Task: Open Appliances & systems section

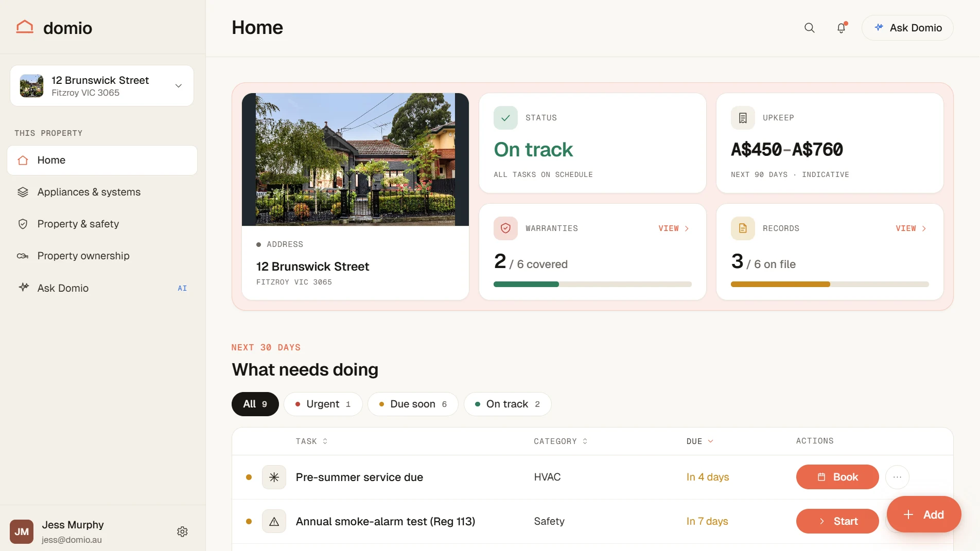Action: [102, 192]
